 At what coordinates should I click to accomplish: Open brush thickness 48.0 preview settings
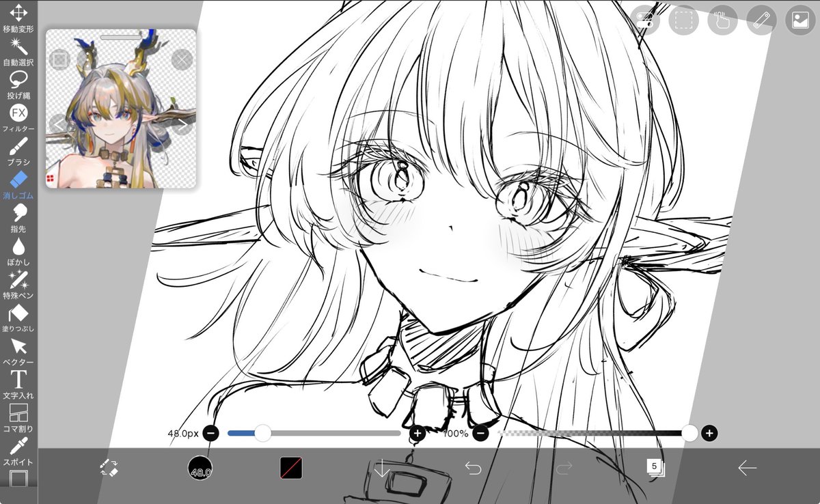(200, 468)
